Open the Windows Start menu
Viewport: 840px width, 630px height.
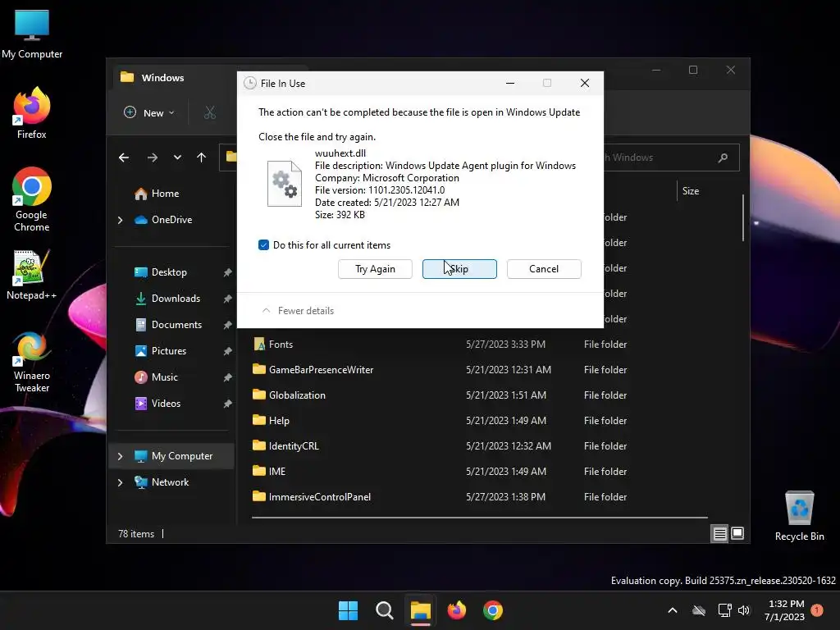click(348, 610)
